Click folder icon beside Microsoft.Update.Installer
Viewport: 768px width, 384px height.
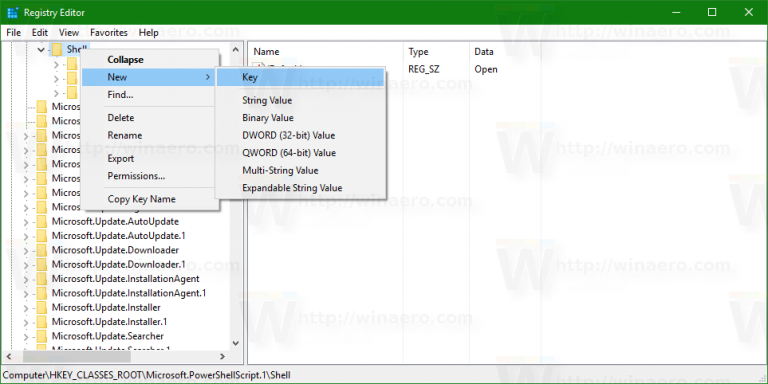pyautogui.click(x=42, y=307)
